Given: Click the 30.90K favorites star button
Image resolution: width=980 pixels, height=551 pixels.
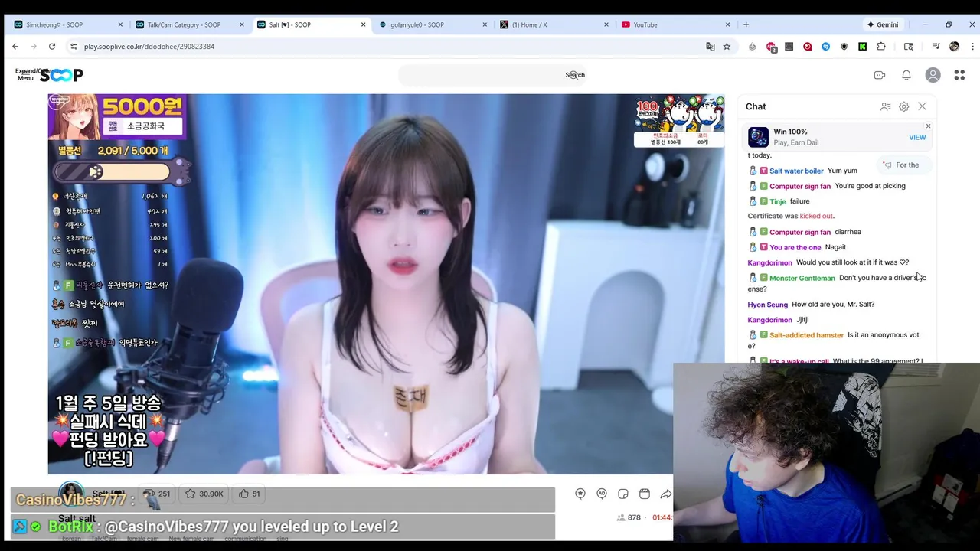Looking at the screenshot, I should (x=204, y=494).
